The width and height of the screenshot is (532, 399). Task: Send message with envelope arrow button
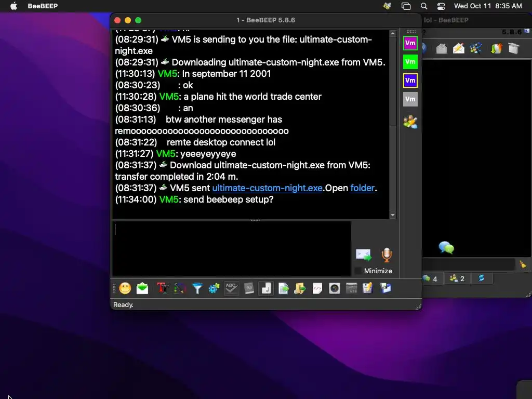click(x=363, y=255)
